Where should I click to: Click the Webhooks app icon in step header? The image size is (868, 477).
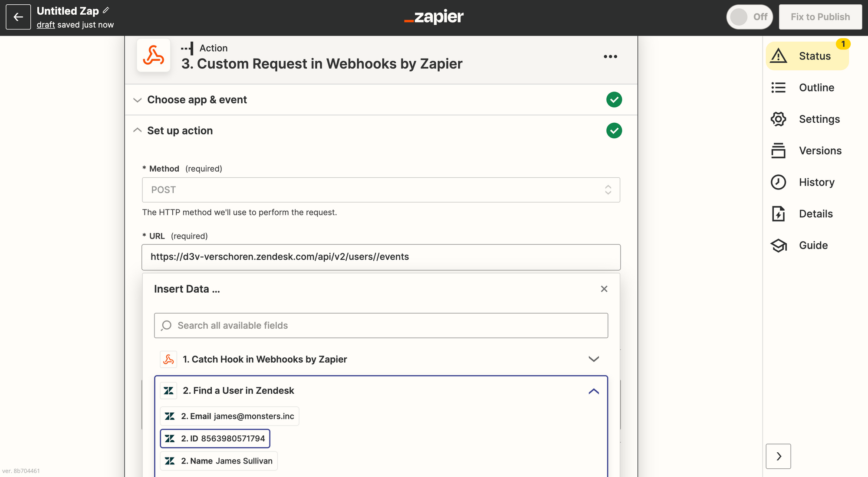(x=153, y=56)
